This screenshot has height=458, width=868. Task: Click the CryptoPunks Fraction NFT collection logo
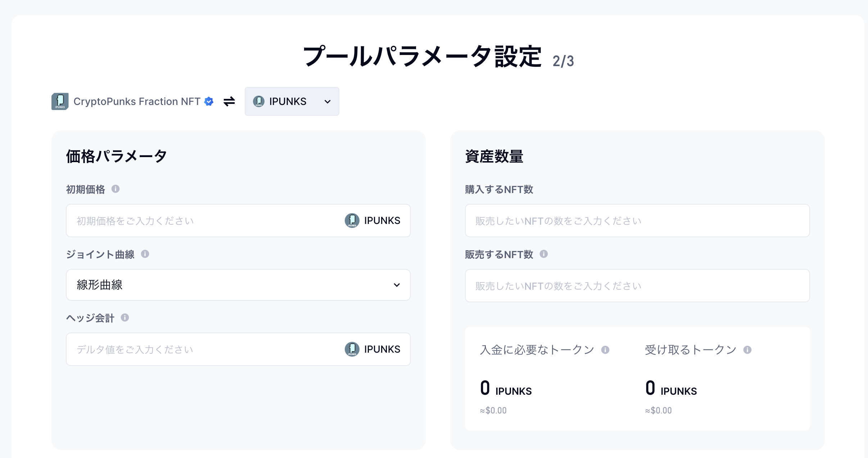(60, 101)
